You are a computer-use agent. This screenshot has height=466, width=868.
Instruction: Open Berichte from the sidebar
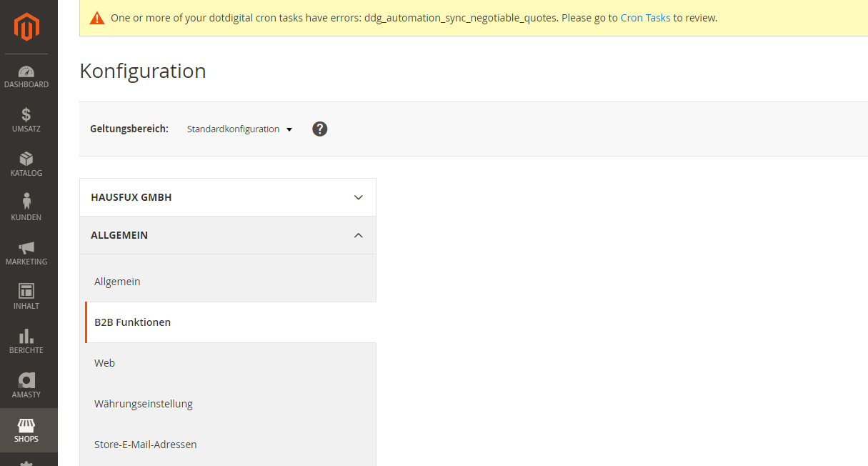[26, 342]
